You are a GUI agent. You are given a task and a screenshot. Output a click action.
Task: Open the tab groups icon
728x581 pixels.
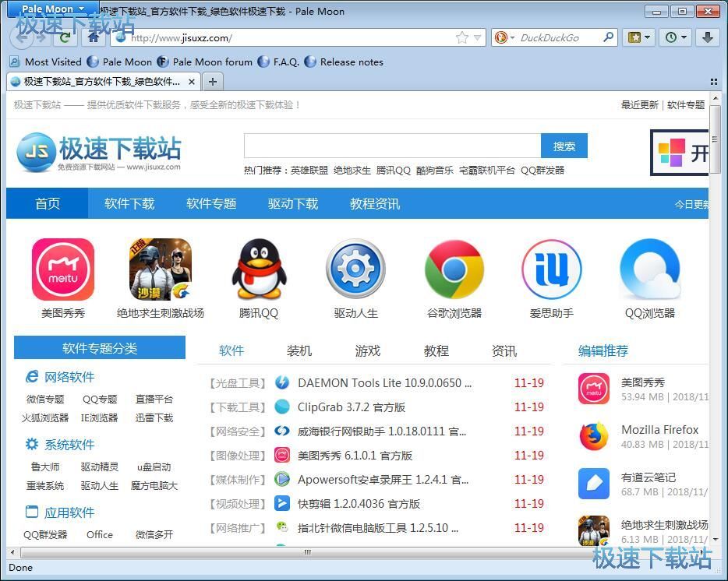coord(714,82)
